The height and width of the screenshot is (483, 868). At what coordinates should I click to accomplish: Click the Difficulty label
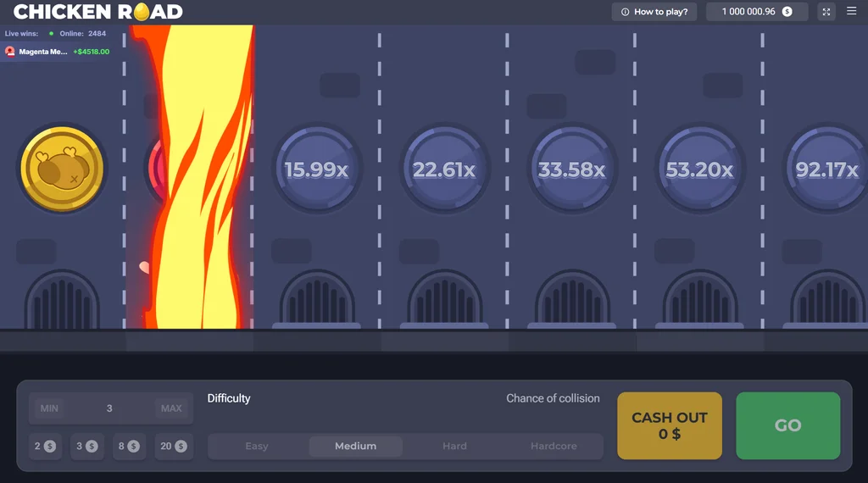tap(229, 398)
